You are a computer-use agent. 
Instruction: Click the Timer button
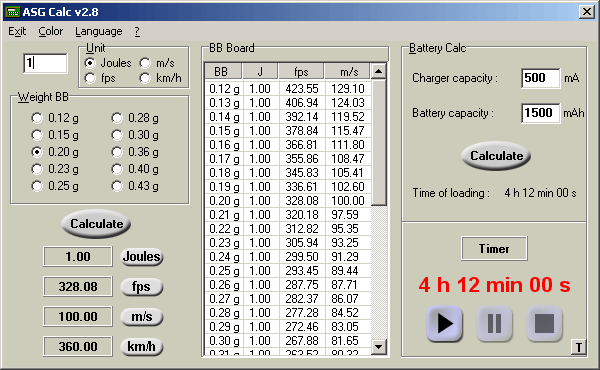(494, 249)
